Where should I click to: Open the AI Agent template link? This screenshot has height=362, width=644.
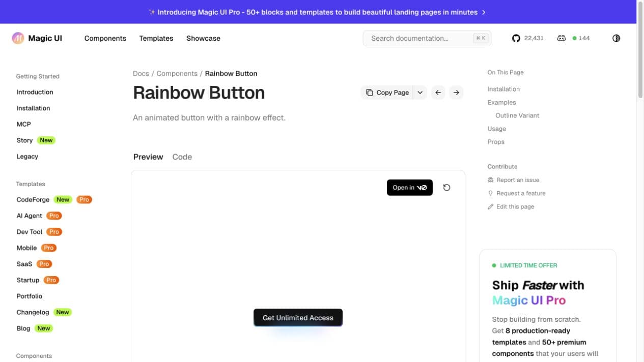point(29,216)
